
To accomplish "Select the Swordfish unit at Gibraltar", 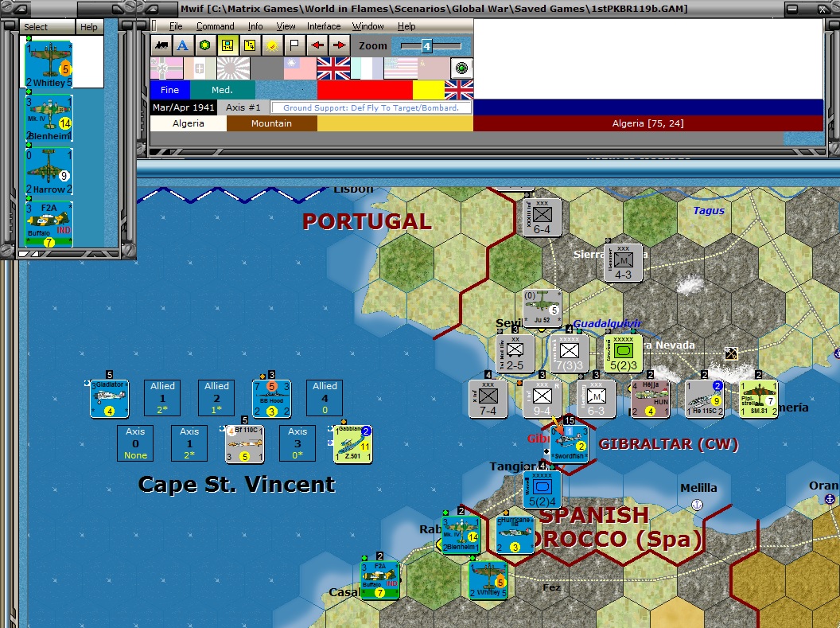I will click(x=569, y=445).
